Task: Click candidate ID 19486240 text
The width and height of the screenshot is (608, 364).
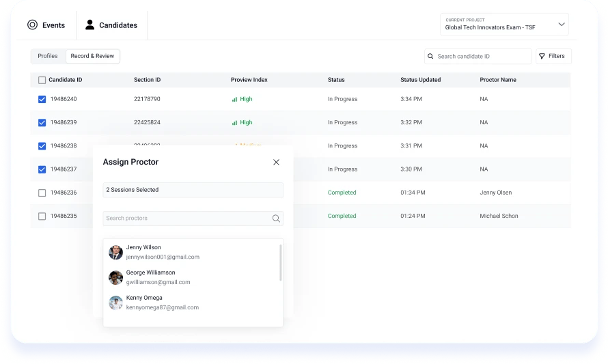Action: pyautogui.click(x=64, y=99)
